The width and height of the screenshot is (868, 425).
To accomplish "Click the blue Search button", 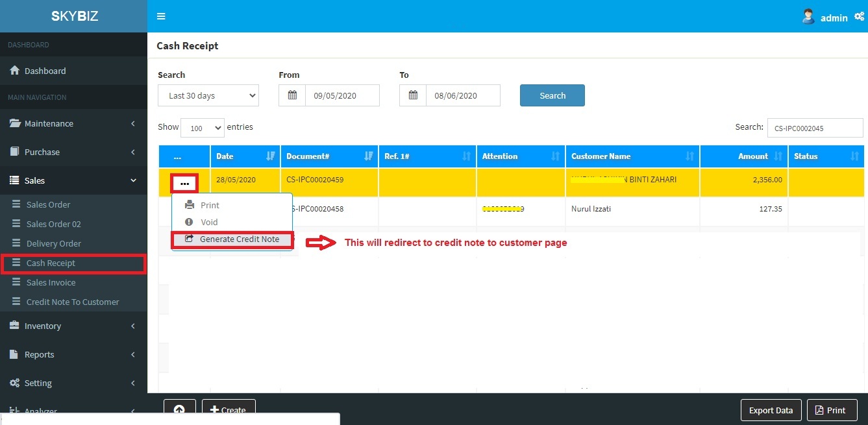I will (x=552, y=95).
